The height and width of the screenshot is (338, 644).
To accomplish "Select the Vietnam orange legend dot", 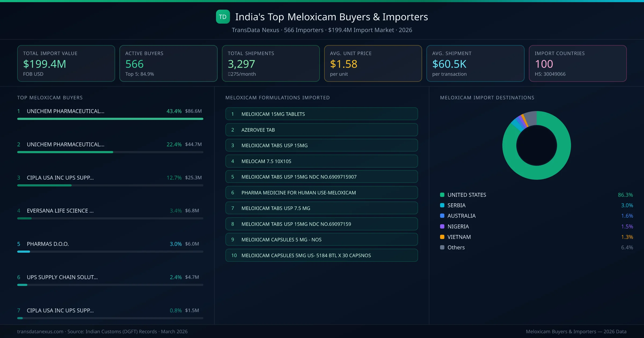I will pos(442,237).
